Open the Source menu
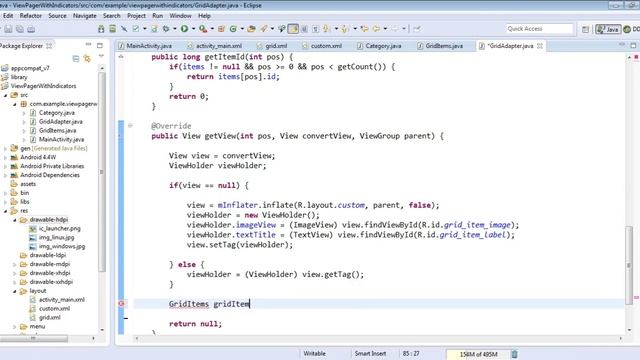This screenshot has height=360, width=640. (57, 16)
